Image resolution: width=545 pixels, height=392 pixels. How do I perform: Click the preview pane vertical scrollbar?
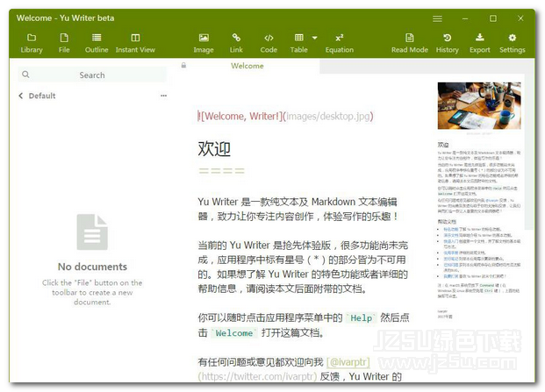[529, 152]
